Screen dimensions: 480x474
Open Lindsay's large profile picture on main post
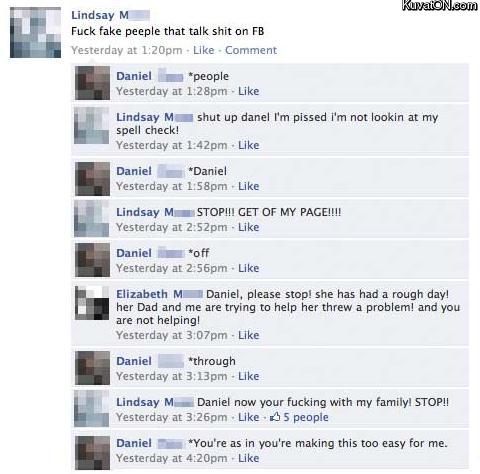pos(35,32)
